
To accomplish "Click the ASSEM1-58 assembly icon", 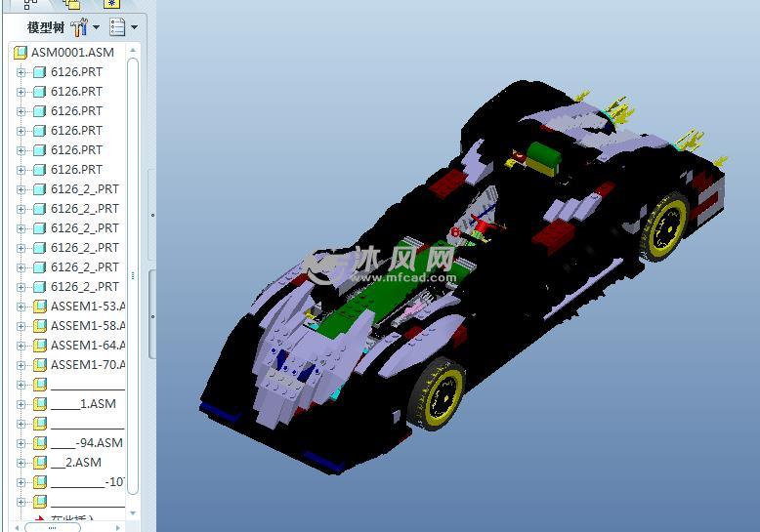I will [x=40, y=326].
